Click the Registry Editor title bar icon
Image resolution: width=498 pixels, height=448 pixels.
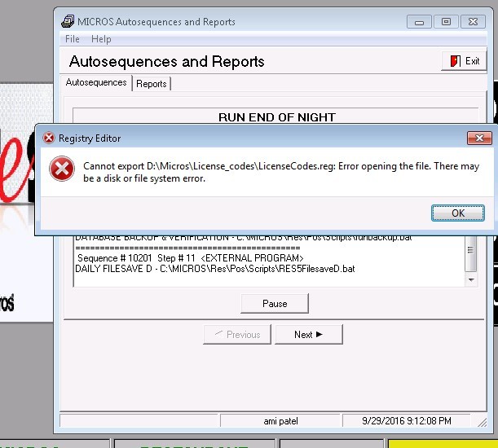49,138
